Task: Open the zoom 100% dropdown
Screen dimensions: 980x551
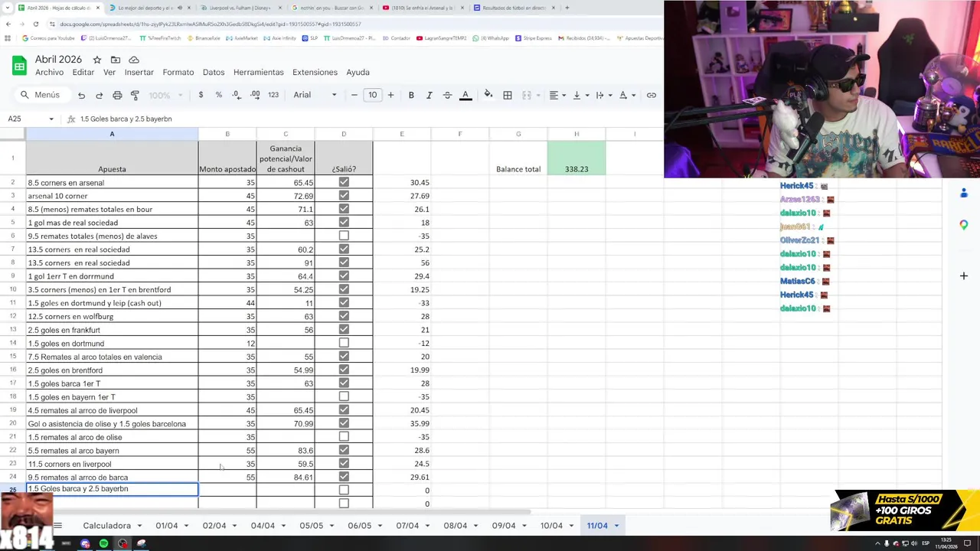Action: tap(165, 95)
